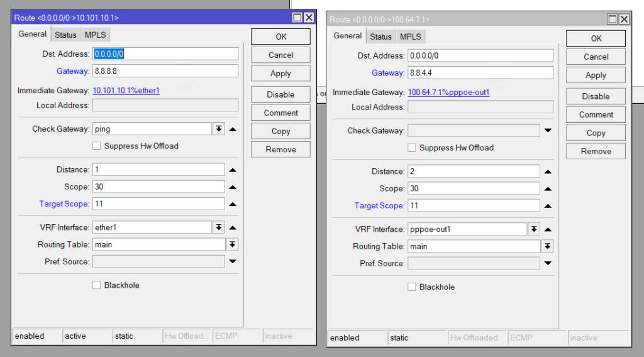644x357 pixels.
Task: Open immediate gateway link 10.101.10.1%ether1
Action: [126, 91]
